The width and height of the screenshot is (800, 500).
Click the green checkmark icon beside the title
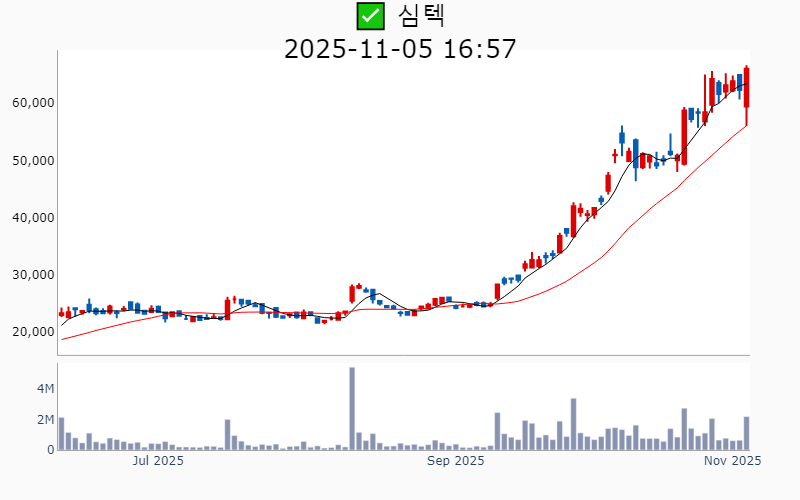371,15
